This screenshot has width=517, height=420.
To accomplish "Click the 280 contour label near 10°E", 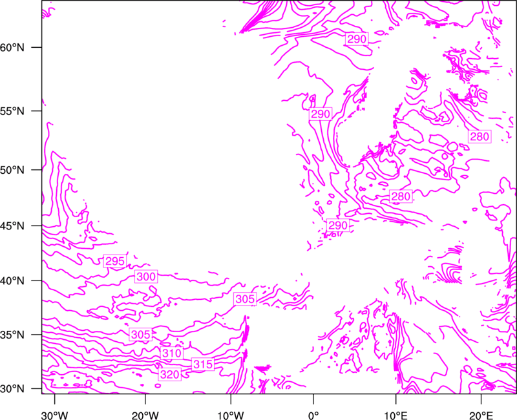I will coord(401,196).
